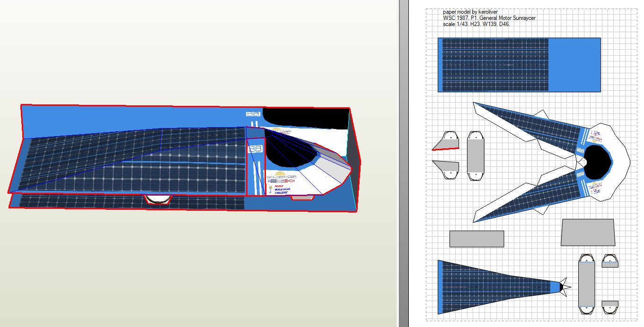
Task: Click the 88 number on the blue back wall
Action: [253, 114]
